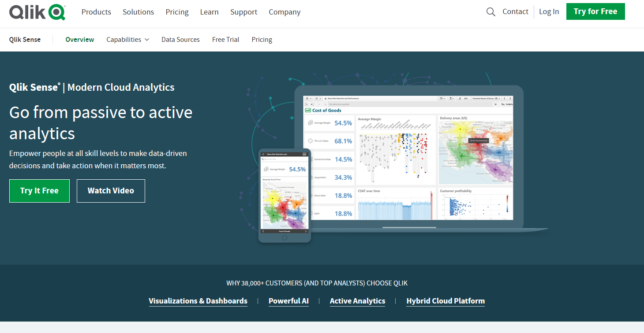Viewport: 644px width, 333px height.
Task: Click the Try It Free button
Action: tap(39, 191)
